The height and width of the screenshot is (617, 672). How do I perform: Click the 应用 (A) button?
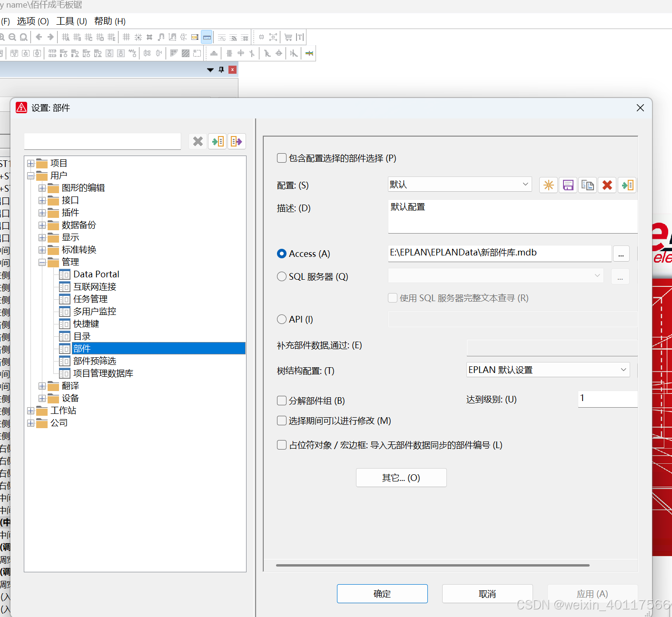[593, 594]
